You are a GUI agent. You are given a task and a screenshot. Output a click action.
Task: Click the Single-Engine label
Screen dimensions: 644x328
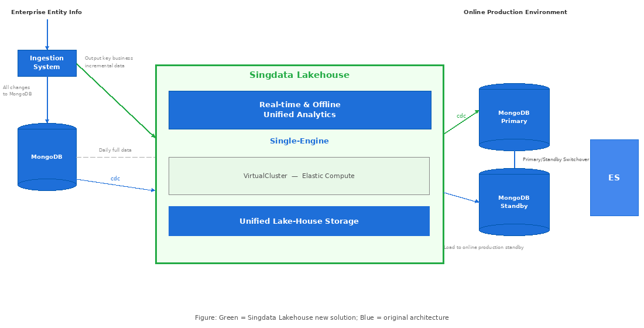point(299,141)
